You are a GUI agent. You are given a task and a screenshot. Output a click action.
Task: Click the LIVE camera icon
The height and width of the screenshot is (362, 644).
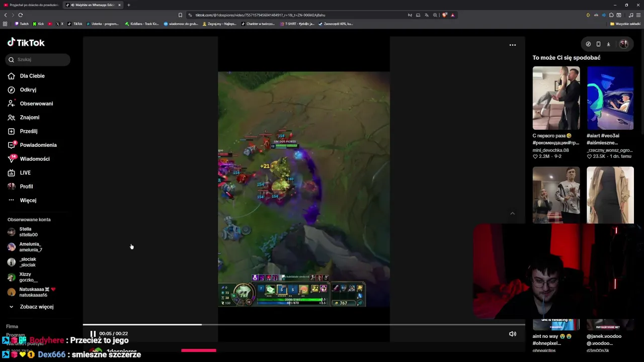tap(11, 172)
